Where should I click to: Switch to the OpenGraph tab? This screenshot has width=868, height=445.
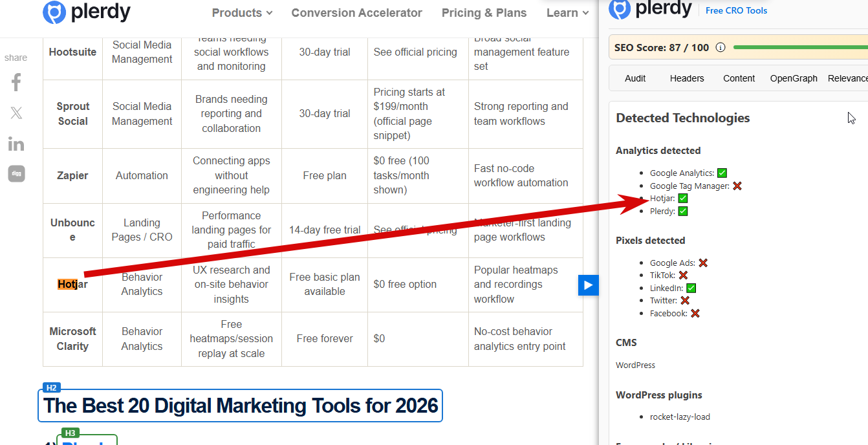[x=794, y=78]
